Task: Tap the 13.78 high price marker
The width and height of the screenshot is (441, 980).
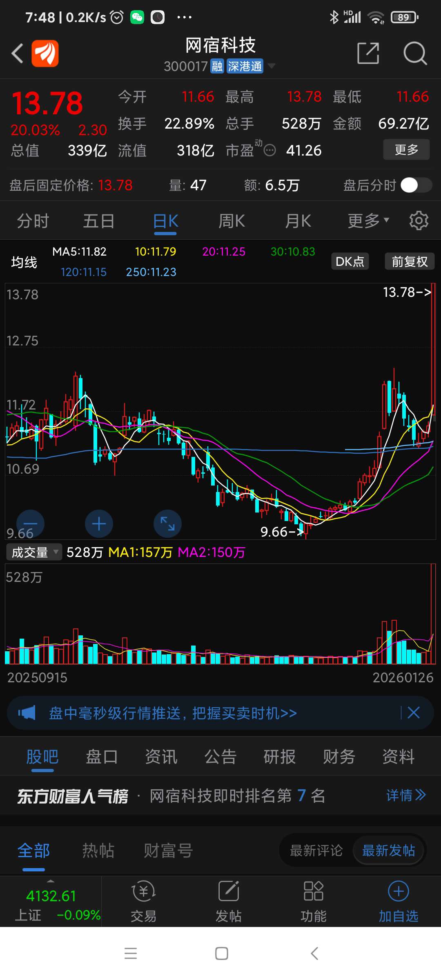Action: 407,292
